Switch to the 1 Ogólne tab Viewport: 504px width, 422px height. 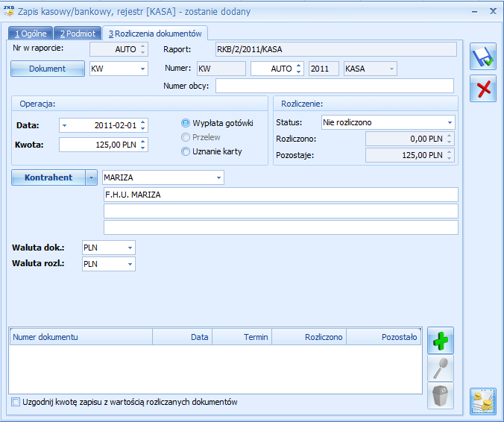[x=31, y=34]
